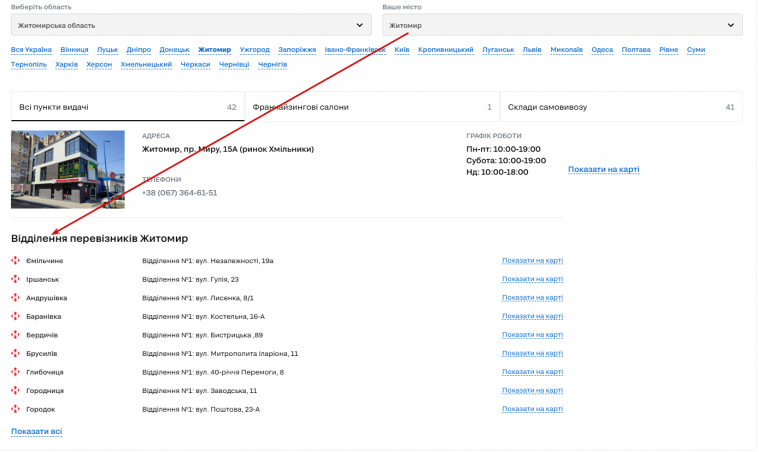Viewport: 768px width, 452px height.
Task: Click carrier icon next to Ємільчине
Action: tap(16, 261)
